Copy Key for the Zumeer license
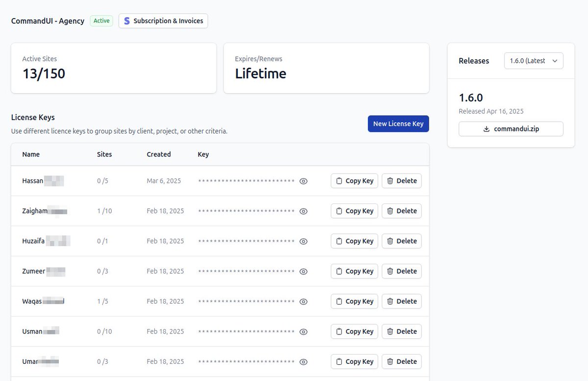Image resolution: width=588 pixels, height=381 pixels. 354,271
